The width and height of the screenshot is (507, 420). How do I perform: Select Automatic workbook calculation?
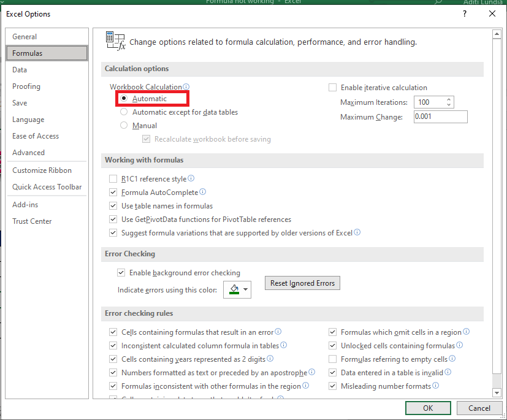124,98
